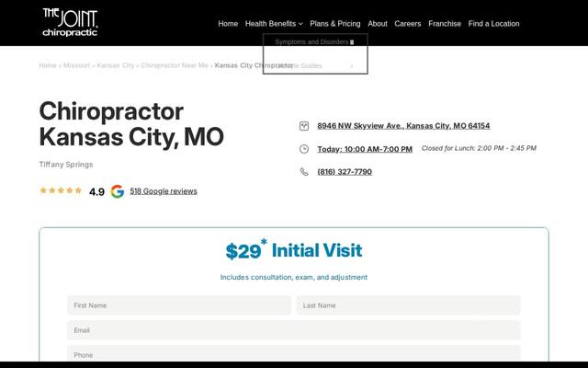Click the phone icon beside number
Image resolution: width=588 pixels, height=368 pixels.
(x=304, y=172)
